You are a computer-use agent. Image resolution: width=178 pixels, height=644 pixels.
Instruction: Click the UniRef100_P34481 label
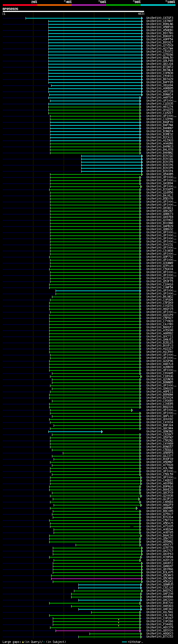160,625
